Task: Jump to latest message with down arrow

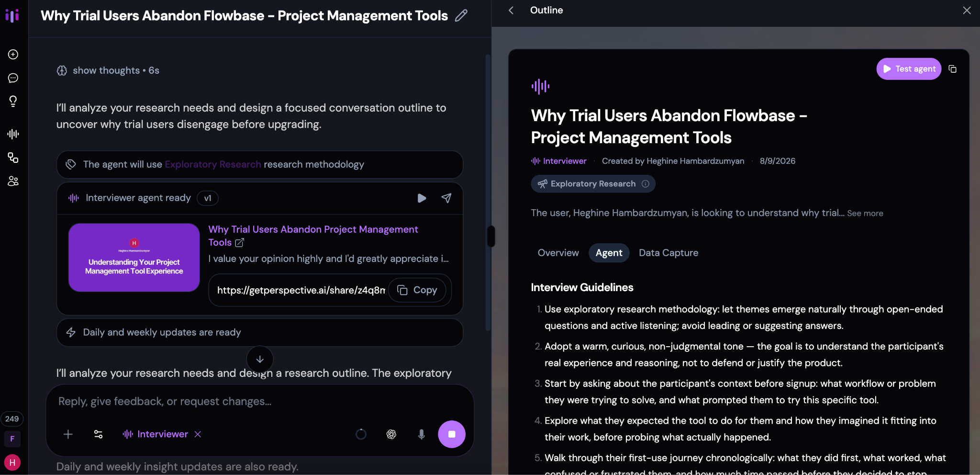Action: click(260, 359)
